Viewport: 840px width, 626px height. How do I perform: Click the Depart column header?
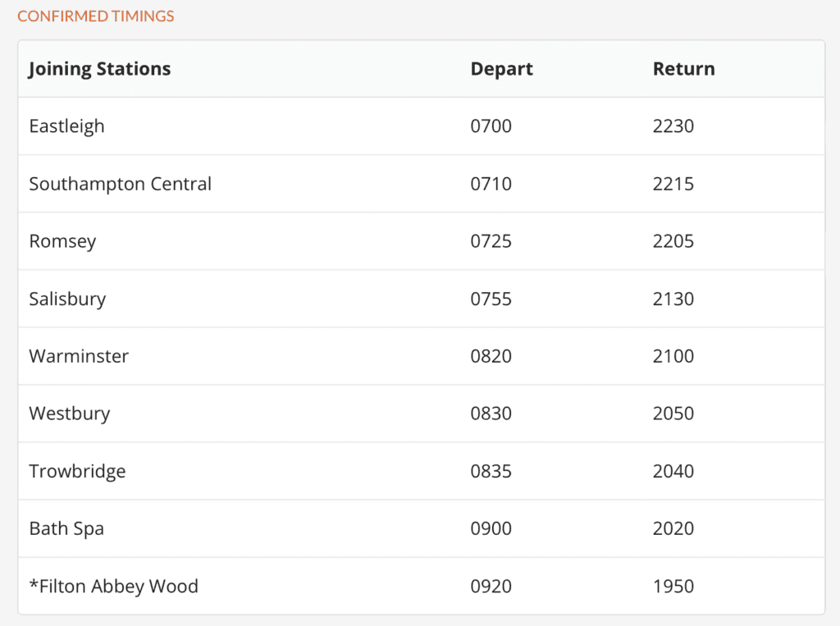(x=501, y=69)
